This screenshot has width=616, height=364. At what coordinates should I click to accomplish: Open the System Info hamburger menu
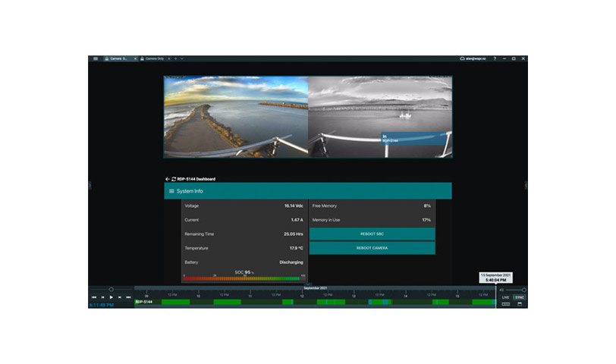[171, 191]
